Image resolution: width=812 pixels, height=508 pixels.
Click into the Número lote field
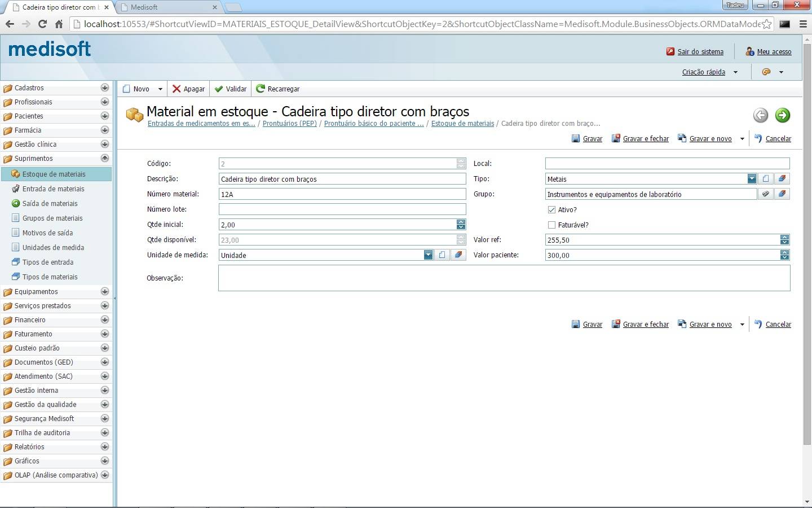tap(342, 209)
